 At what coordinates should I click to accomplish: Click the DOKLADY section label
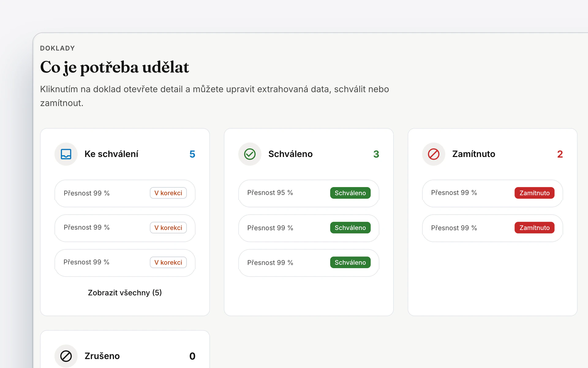[58, 48]
